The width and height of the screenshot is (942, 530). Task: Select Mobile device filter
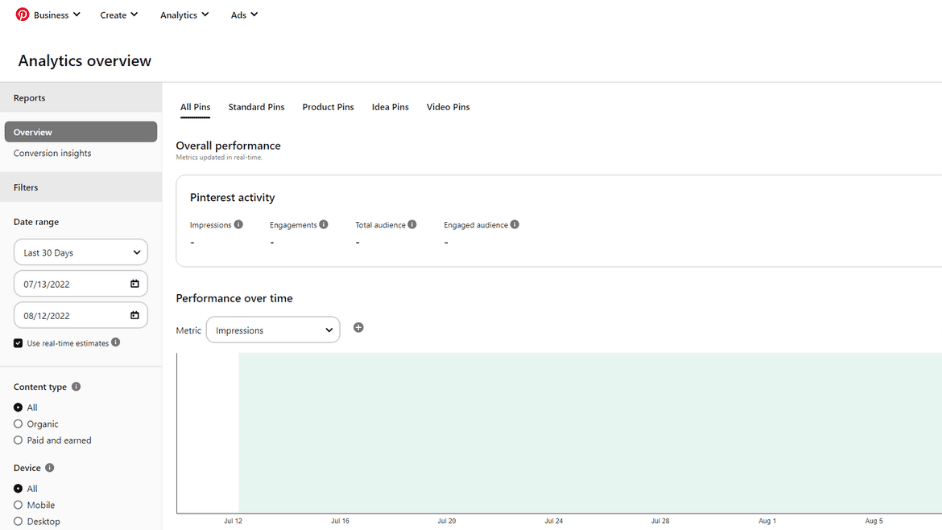[18, 505]
